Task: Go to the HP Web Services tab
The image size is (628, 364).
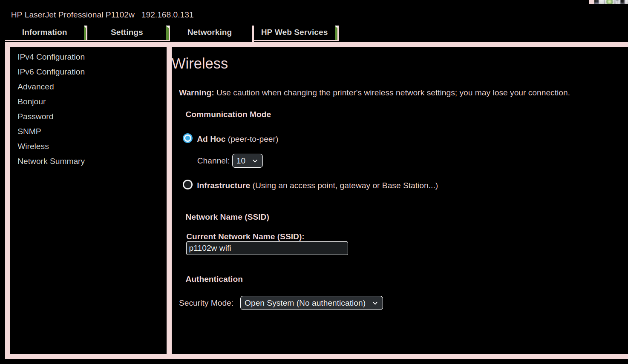Action: click(294, 32)
